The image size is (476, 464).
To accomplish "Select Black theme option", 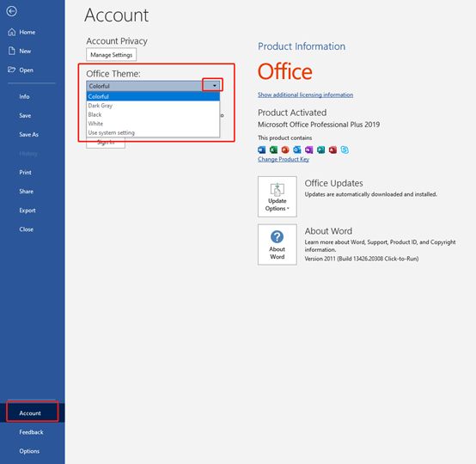I will point(153,114).
